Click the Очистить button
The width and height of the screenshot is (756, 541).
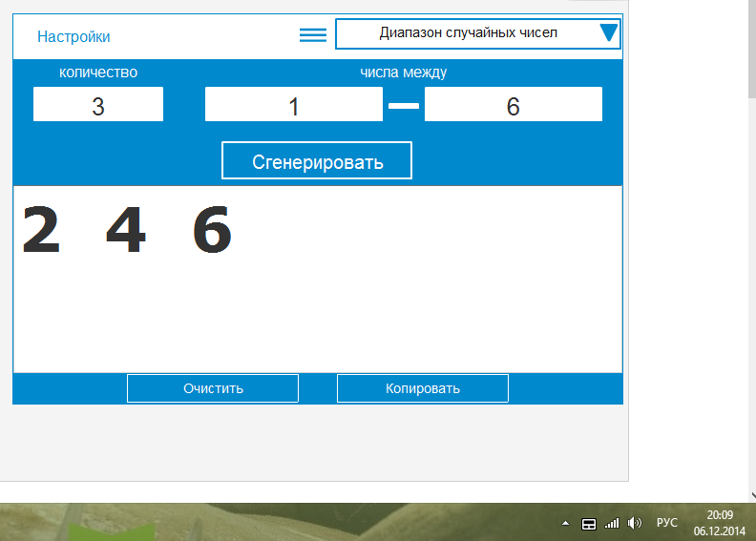click(x=213, y=388)
